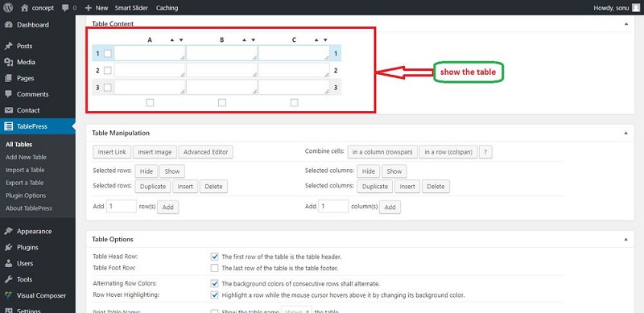Click table cell B2
This screenshot has width=644, height=313.
tap(222, 71)
